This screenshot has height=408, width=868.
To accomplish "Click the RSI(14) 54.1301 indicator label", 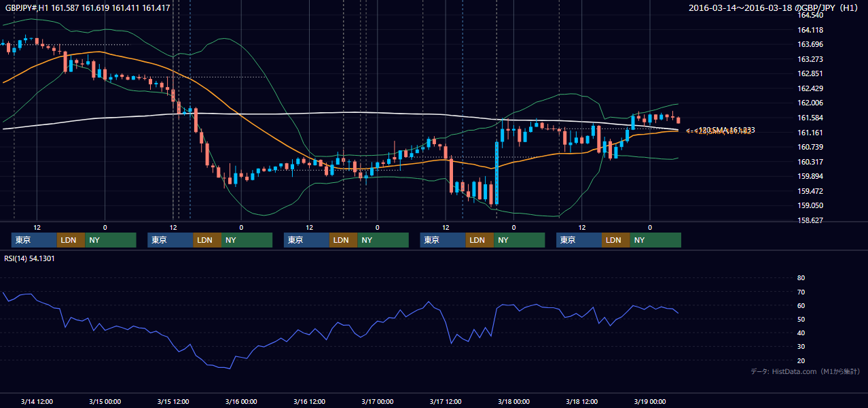I will tap(30, 258).
